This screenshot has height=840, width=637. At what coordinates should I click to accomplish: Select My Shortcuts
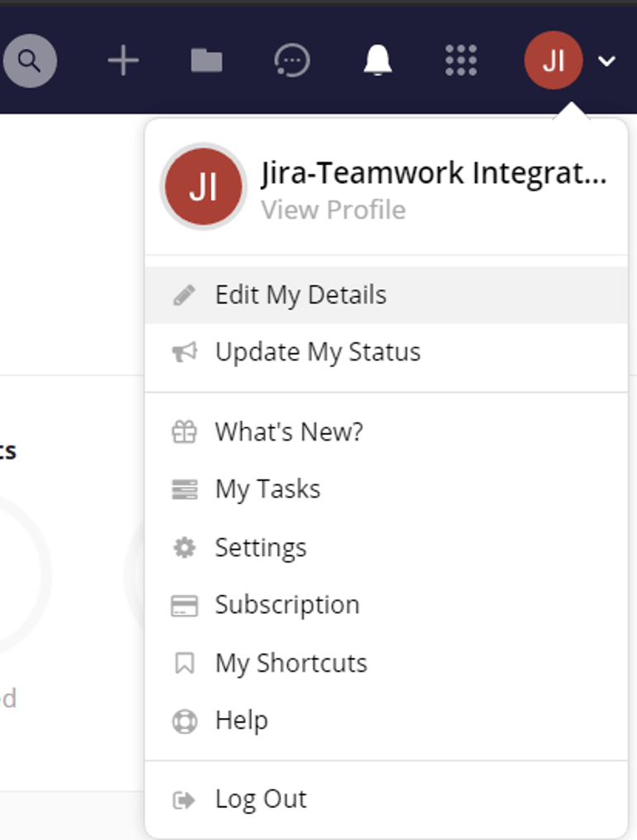tap(291, 663)
